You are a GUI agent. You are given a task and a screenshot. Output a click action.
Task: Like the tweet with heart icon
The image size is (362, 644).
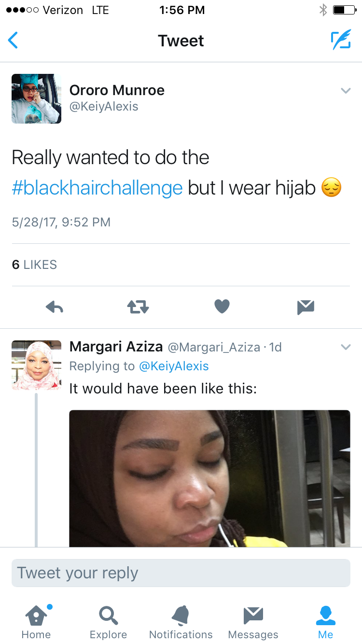tap(222, 306)
